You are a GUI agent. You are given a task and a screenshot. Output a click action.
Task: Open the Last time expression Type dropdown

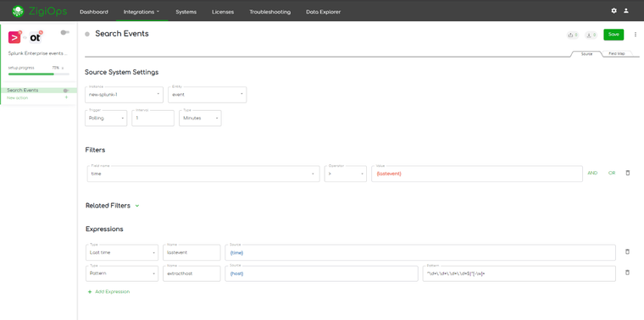click(x=122, y=253)
